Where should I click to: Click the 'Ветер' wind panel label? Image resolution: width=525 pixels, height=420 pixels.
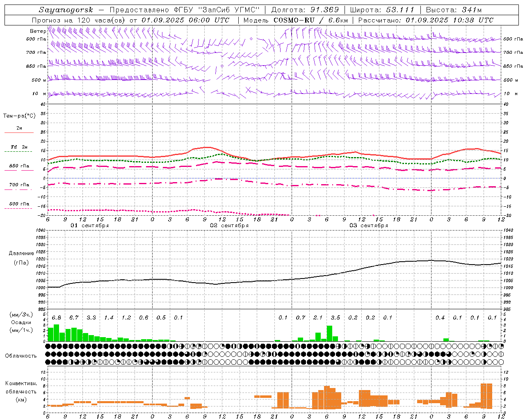[x=38, y=31]
